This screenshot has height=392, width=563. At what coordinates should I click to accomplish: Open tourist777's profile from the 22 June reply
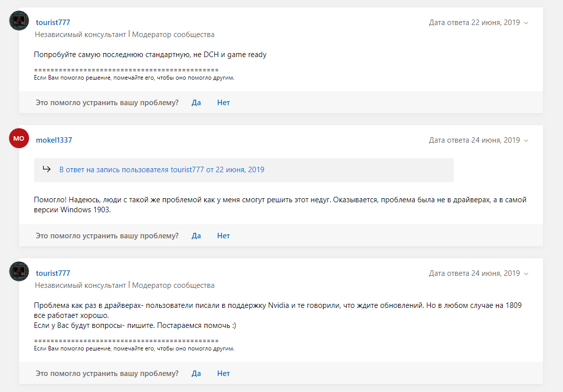pos(53,23)
